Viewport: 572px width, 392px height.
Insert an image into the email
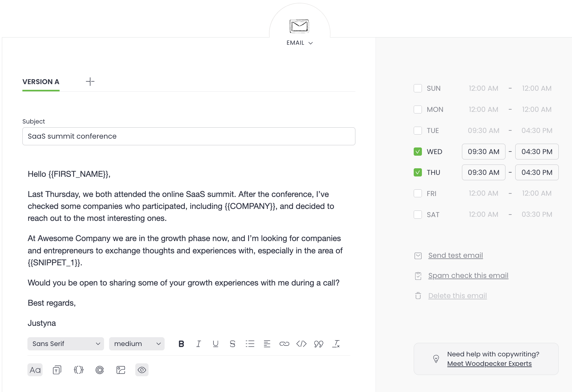120,370
